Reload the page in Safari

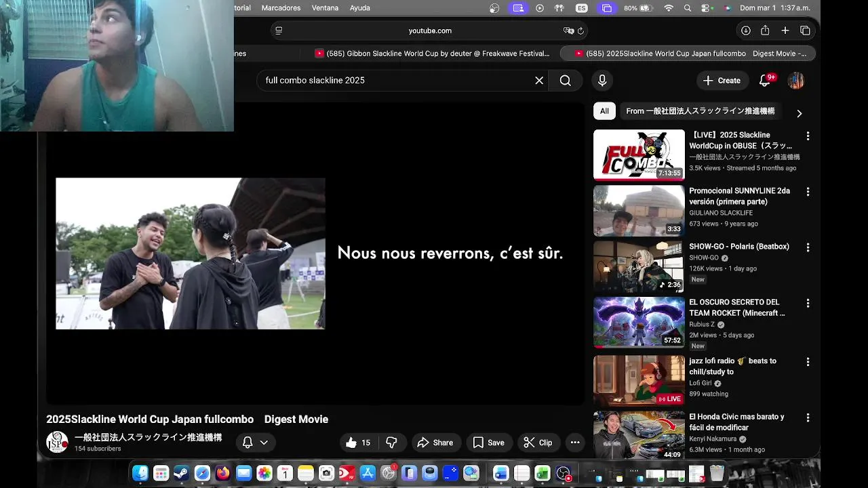580,30
